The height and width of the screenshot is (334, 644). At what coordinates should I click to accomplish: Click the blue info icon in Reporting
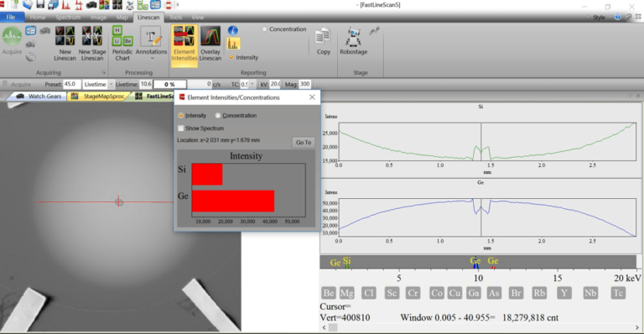coord(233,30)
